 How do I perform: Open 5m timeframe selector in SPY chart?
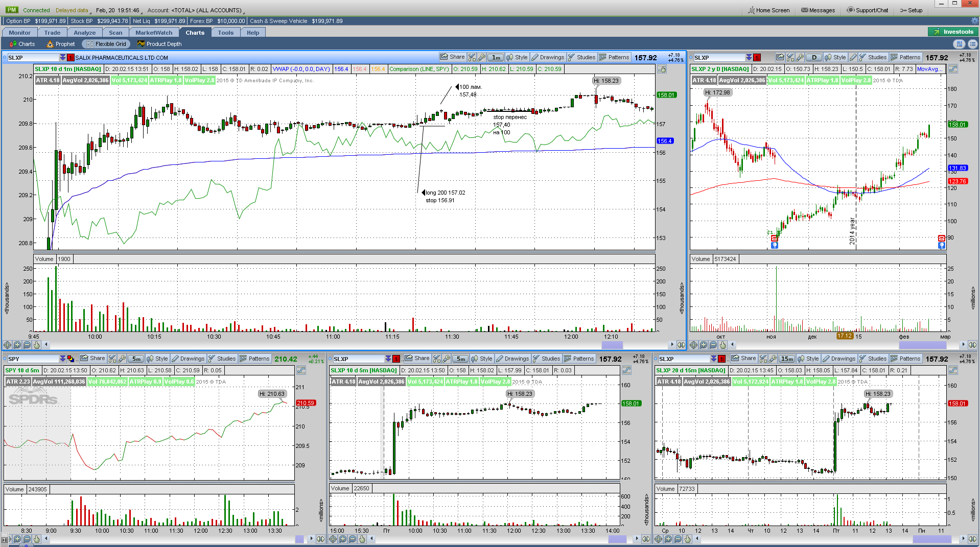pyautogui.click(x=135, y=359)
